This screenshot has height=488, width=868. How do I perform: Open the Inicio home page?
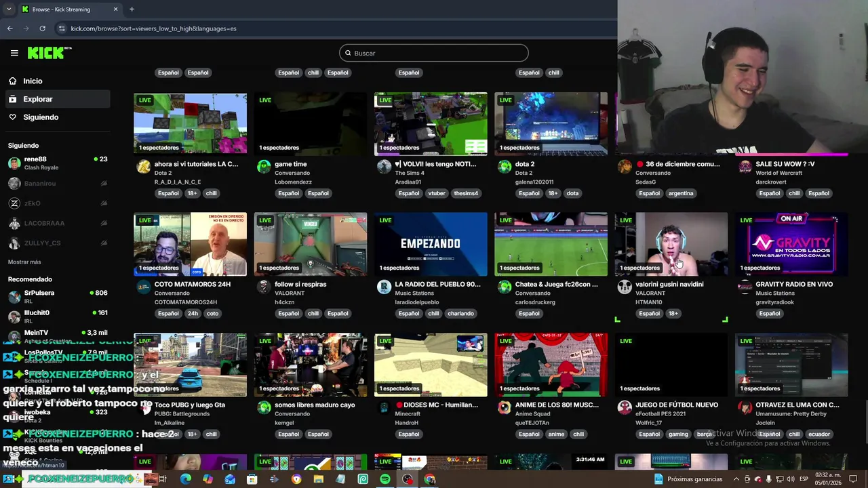[x=33, y=81]
